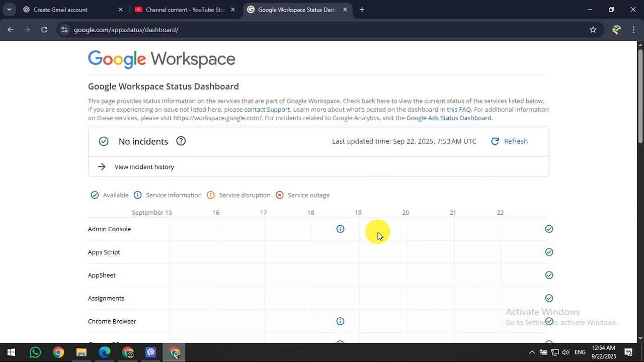Screen dimensions: 644x362
Task: Click the Assignments service name
Action: (106, 298)
